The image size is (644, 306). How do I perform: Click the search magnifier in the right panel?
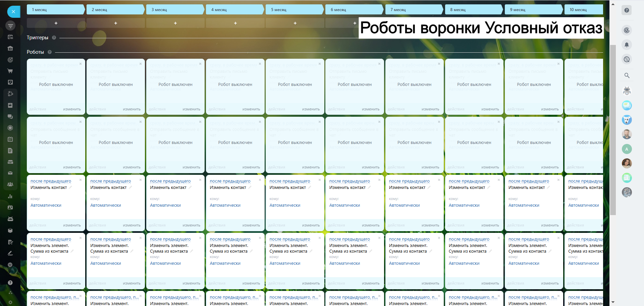point(627,75)
